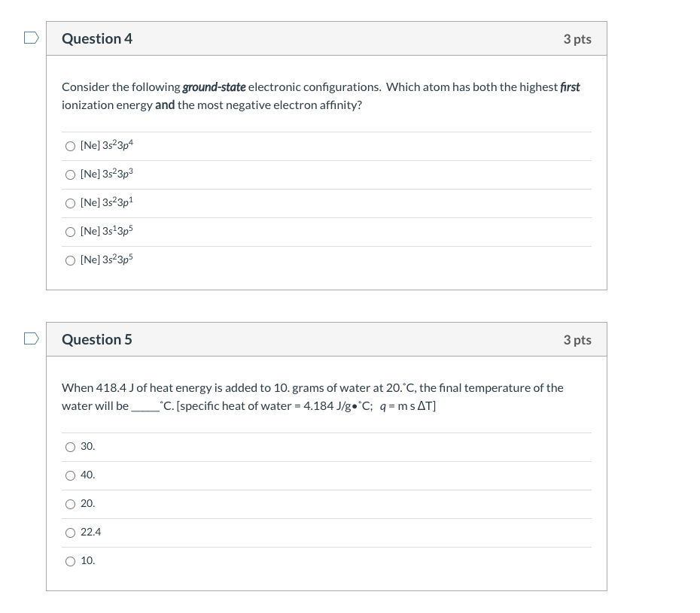This screenshot has height=613, width=700.
Task: Click the heat energy question text
Action: click(x=312, y=396)
